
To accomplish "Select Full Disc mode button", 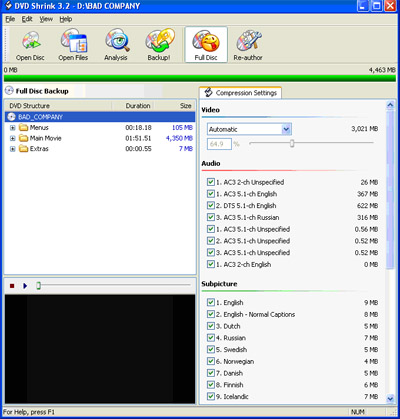I will [206, 45].
